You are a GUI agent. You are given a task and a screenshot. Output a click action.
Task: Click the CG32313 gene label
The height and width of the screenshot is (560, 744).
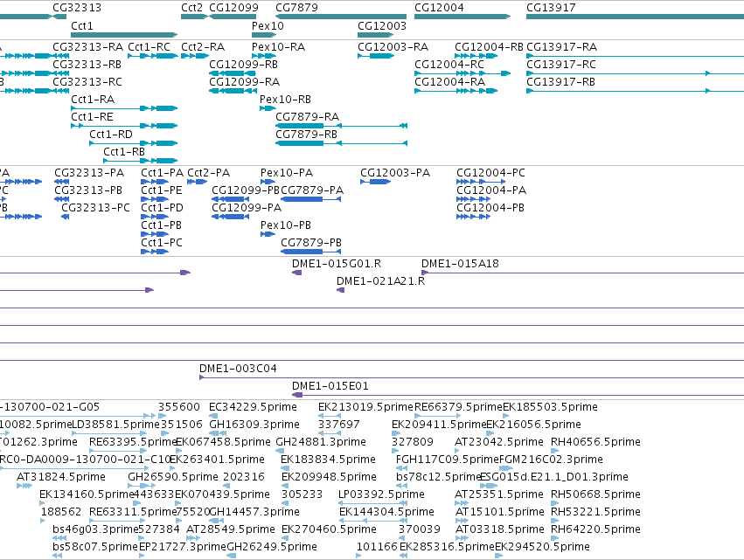coord(77,8)
